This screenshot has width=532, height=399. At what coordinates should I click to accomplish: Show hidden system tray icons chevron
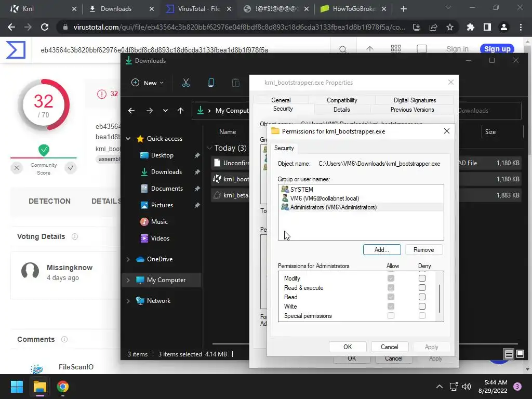pyautogui.click(x=440, y=387)
